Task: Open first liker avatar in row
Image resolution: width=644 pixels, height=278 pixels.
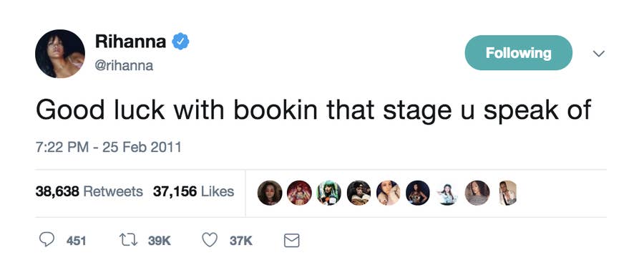Action: (270, 193)
